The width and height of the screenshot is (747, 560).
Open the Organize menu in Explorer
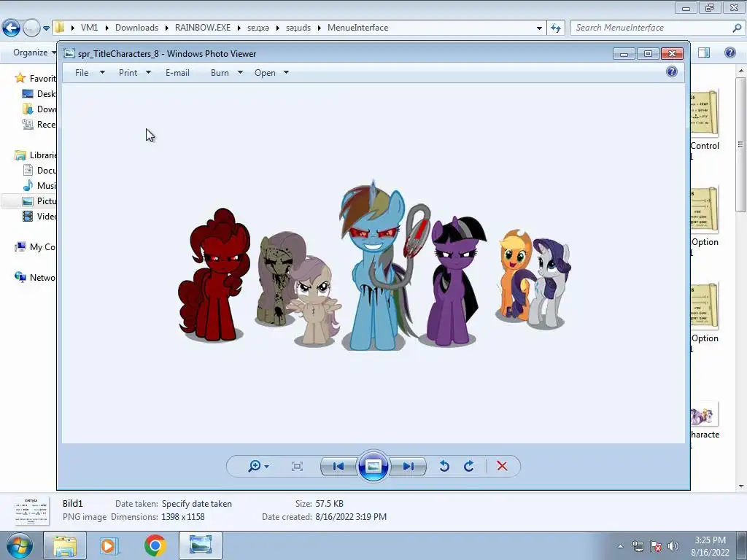34,52
